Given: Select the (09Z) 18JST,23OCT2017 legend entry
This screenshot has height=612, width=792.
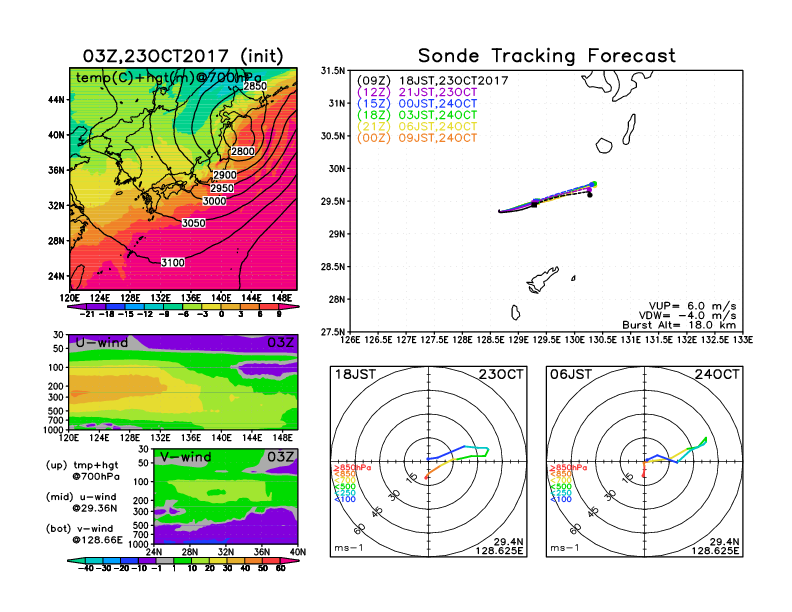Looking at the screenshot, I should click(x=432, y=81).
